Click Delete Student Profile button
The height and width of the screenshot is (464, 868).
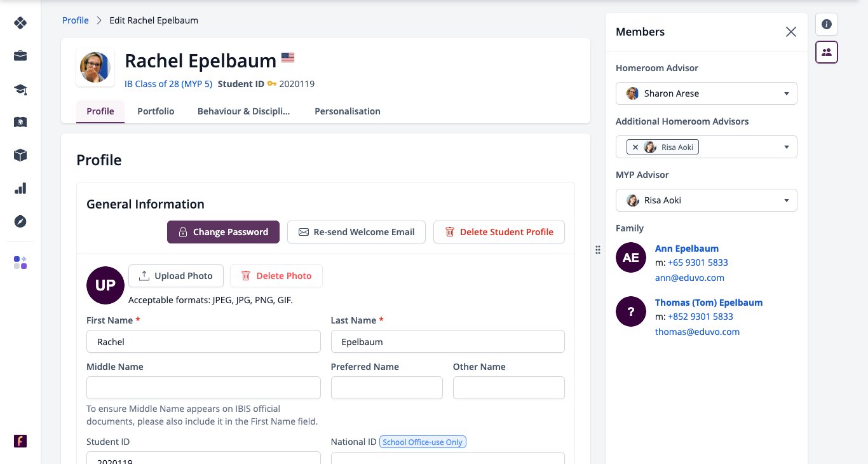pos(499,232)
